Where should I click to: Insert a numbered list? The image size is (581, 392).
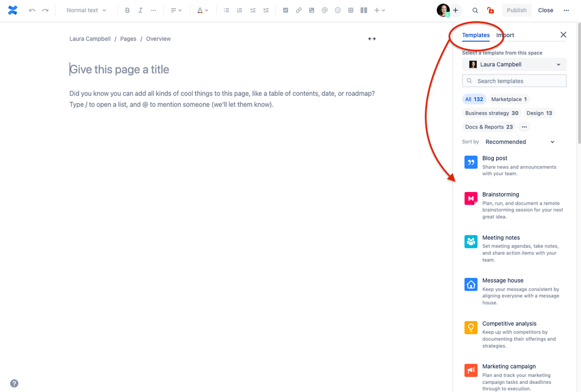click(239, 10)
